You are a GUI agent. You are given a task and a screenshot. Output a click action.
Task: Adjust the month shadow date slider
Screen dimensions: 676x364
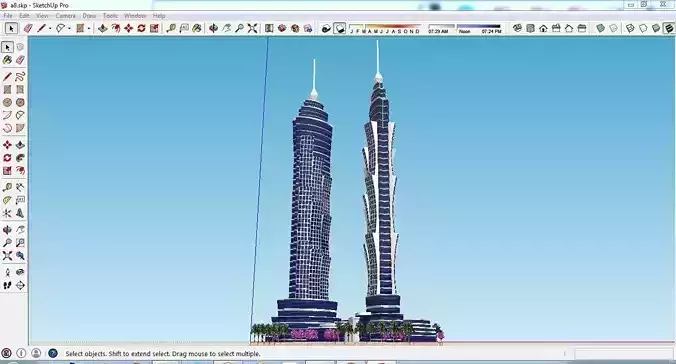[384, 28]
